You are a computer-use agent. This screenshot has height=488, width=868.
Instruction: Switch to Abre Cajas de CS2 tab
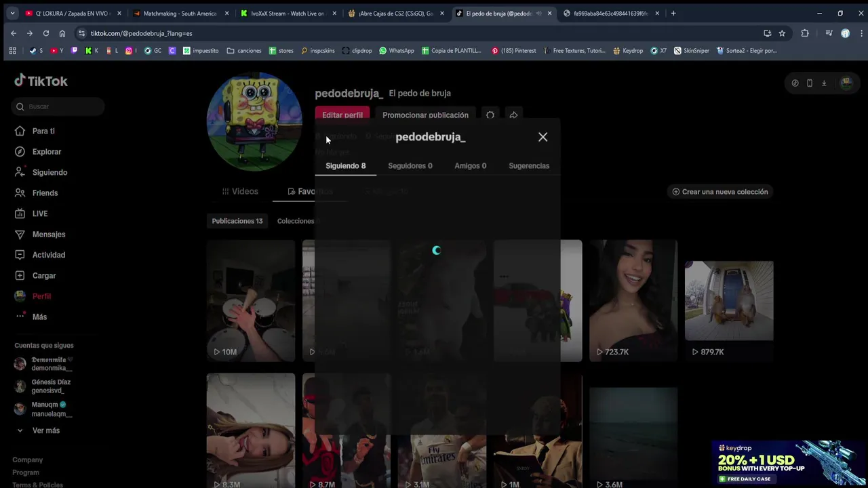coord(395,13)
